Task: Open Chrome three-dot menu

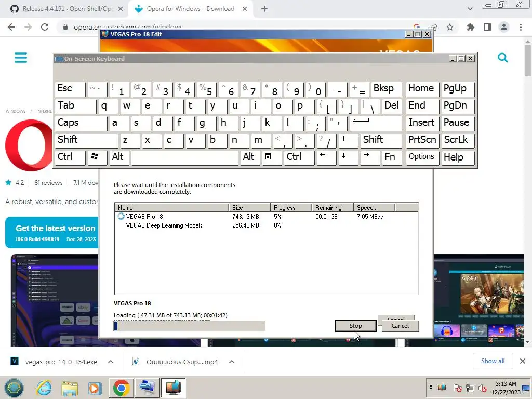Action: click(x=521, y=27)
